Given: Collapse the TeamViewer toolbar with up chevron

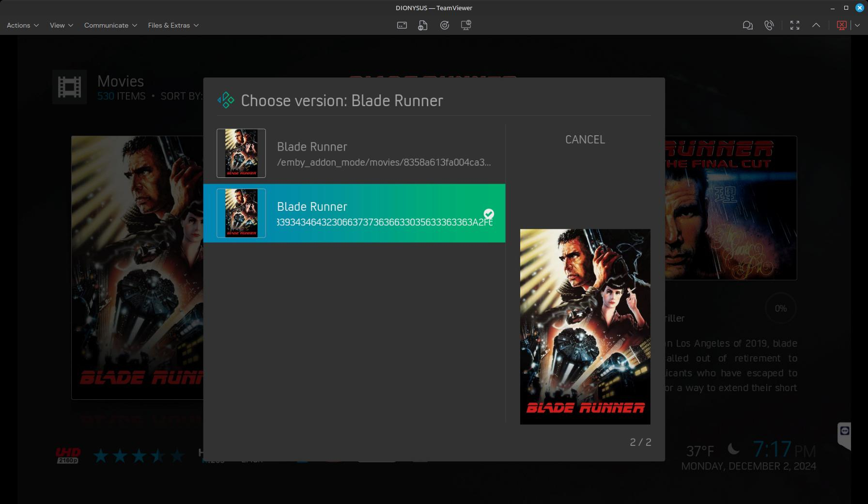Looking at the screenshot, I should (816, 25).
